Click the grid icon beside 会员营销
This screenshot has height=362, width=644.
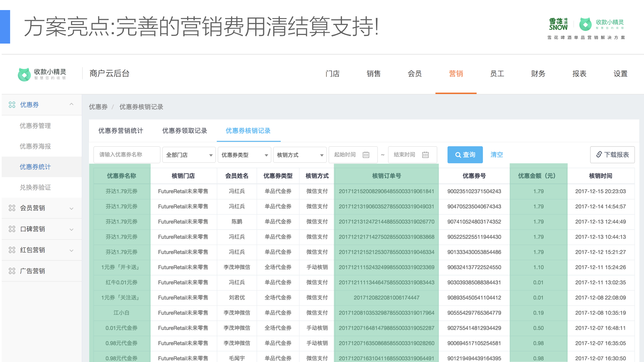click(12, 208)
